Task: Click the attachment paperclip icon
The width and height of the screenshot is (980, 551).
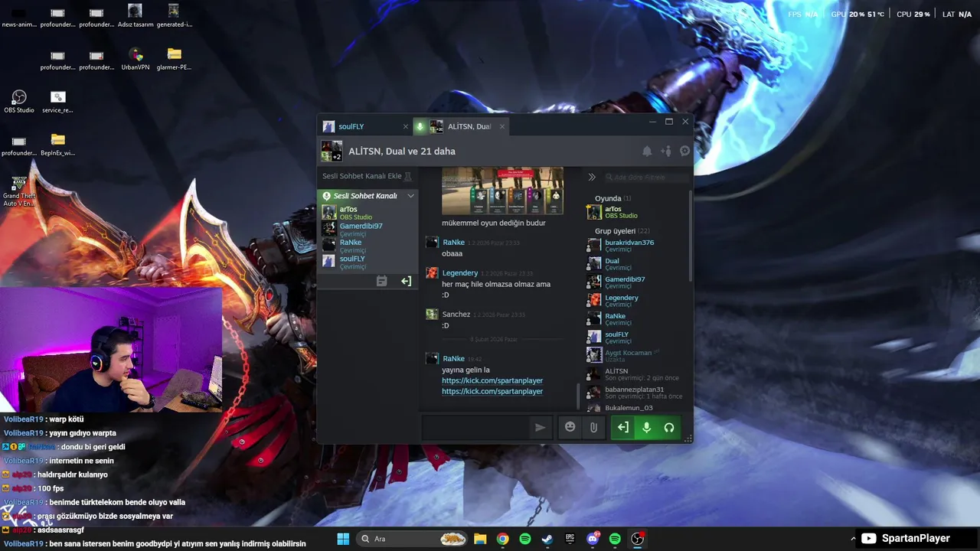Action: [593, 427]
